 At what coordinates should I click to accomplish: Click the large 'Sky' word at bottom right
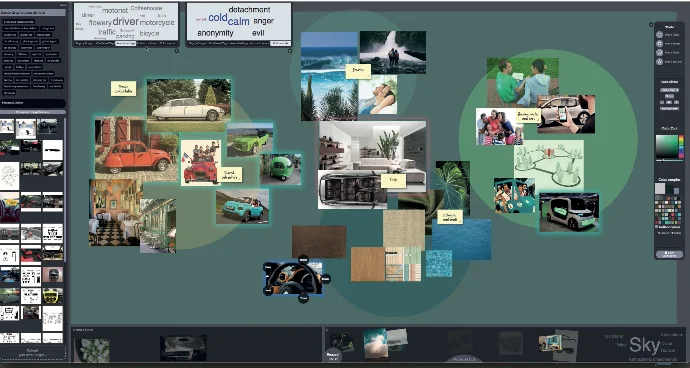pyautogui.click(x=644, y=346)
